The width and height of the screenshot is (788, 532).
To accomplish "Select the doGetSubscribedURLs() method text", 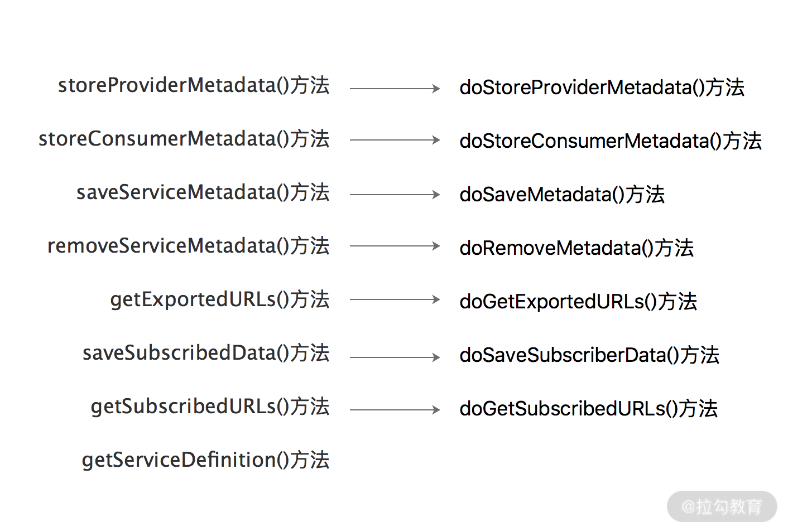I will (x=588, y=409).
